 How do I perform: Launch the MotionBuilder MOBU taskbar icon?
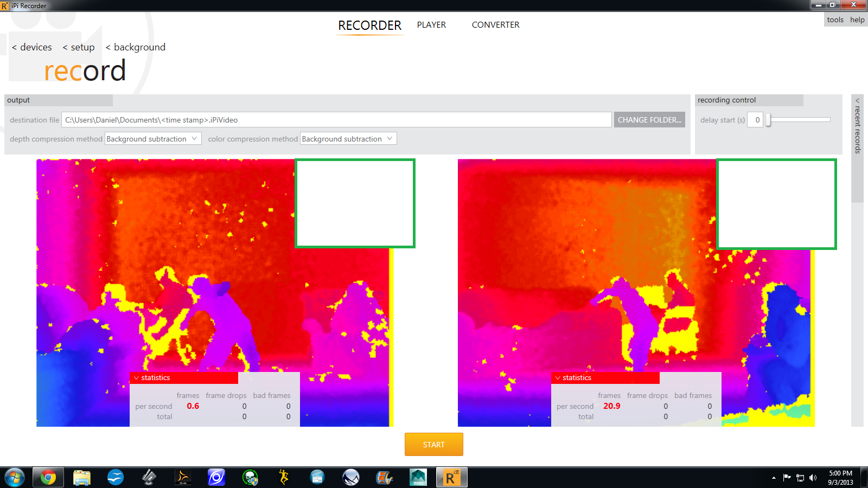point(418,478)
